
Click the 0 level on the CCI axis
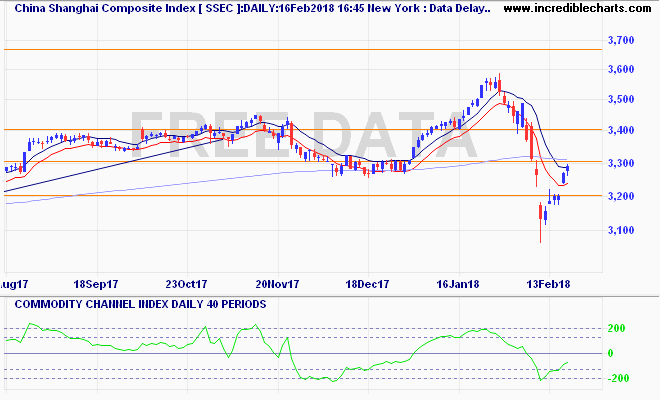(622, 353)
